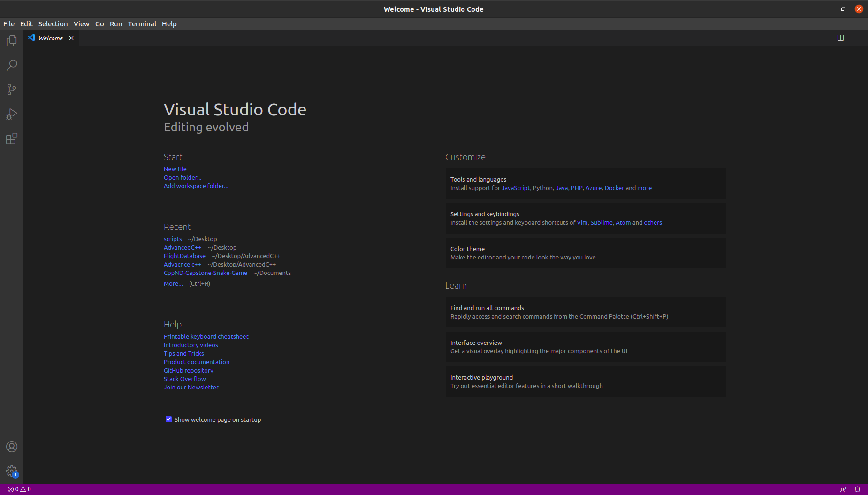
Task: Select the Welcome tab
Action: pyautogui.click(x=51, y=38)
